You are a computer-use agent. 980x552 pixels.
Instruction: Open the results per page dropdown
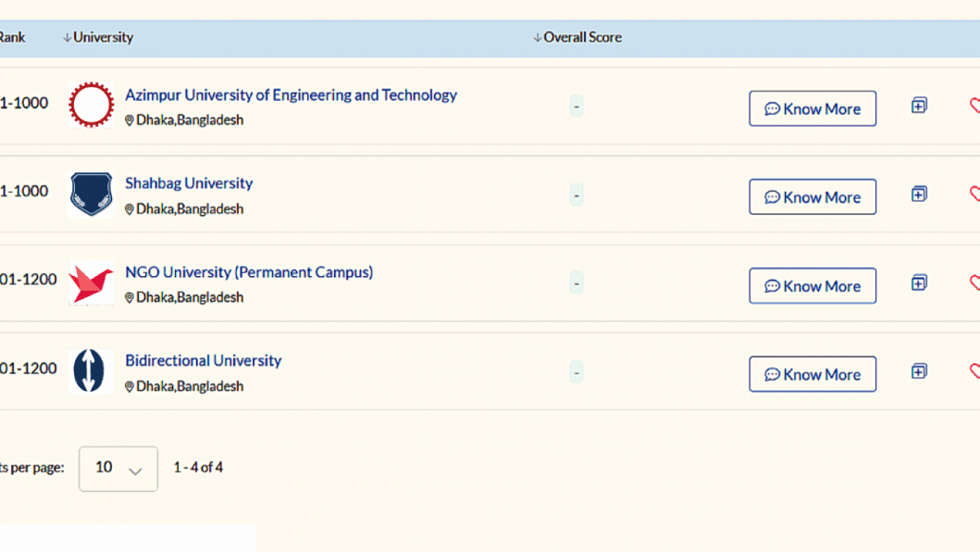point(118,469)
